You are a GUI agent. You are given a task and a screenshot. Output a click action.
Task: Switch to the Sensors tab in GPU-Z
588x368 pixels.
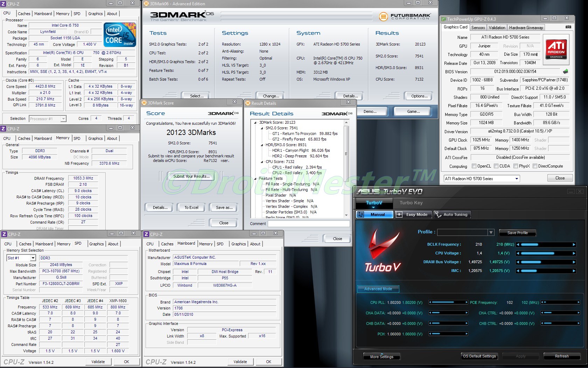click(x=478, y=27)
